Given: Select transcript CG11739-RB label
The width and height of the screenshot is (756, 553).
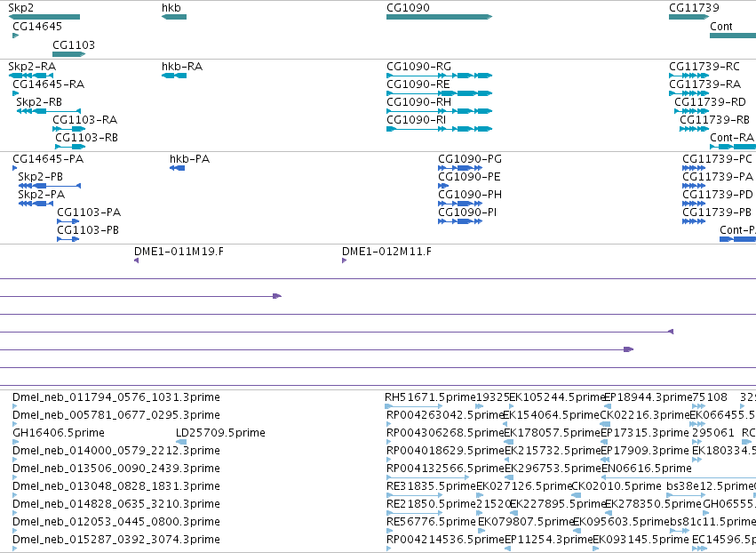Looking at the screenshot, I should click(x=714, y=120).
